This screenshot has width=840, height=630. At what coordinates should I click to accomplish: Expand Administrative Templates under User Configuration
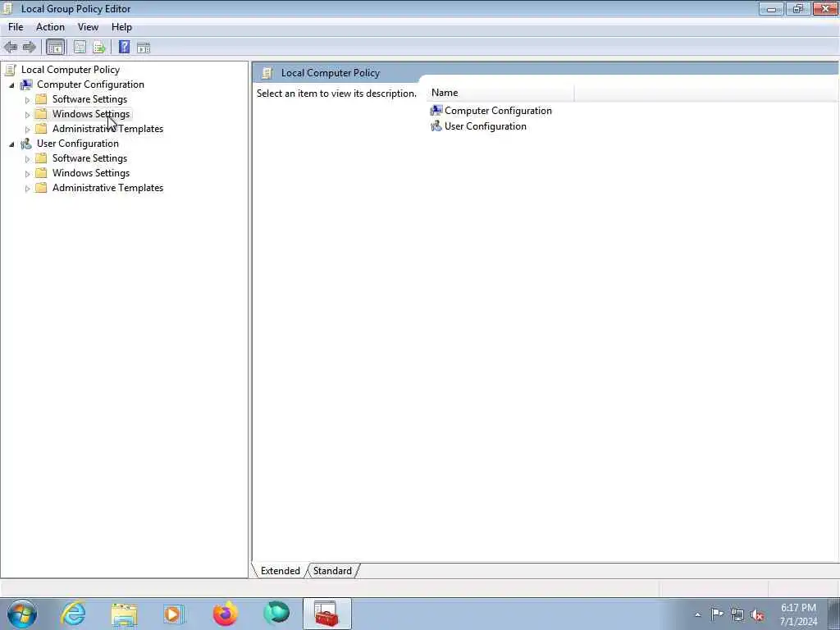(27, 188)
